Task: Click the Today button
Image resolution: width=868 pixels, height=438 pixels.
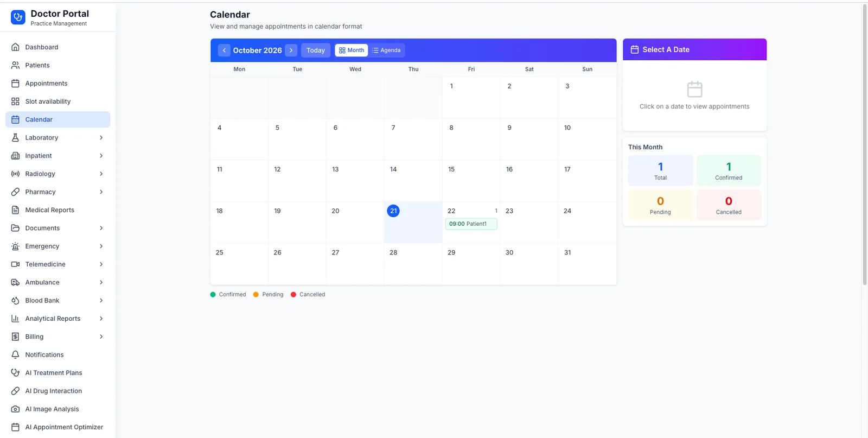Action: 316,50
